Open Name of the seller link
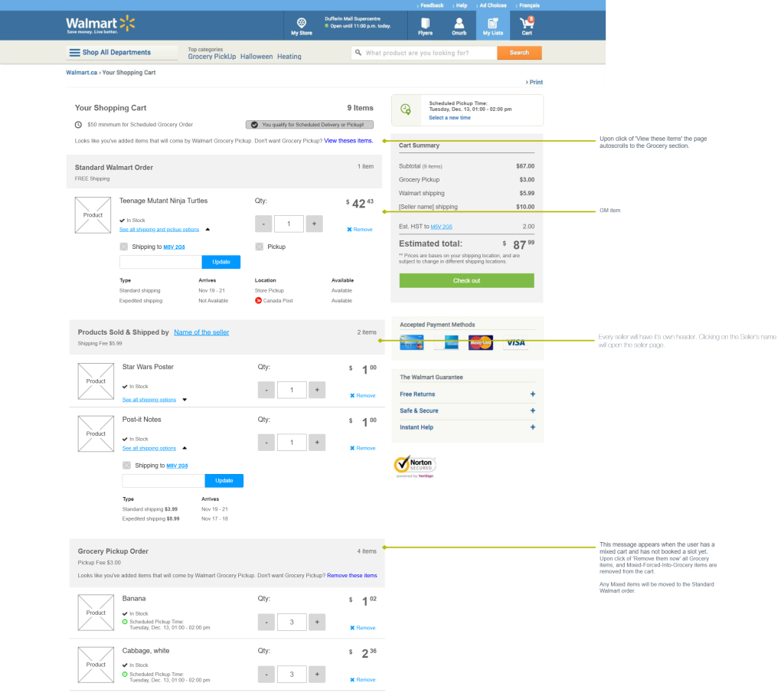The height and width of the screenshot is (693, 784). tap(201, 332)
